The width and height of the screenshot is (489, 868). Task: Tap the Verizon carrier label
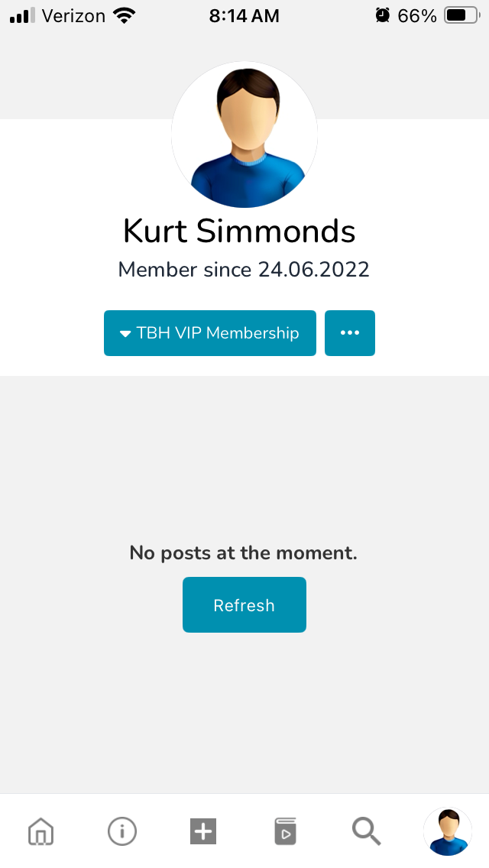click(73, 15)
